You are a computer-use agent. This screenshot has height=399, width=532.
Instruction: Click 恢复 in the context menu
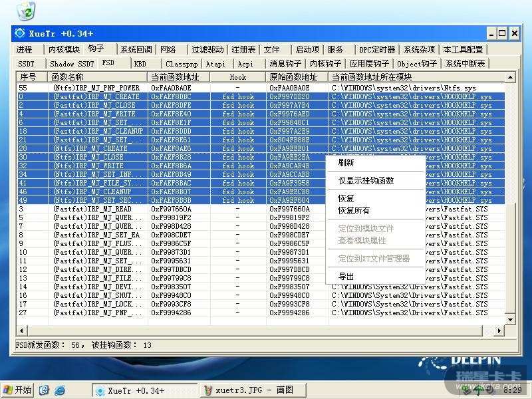click(375, 198)
